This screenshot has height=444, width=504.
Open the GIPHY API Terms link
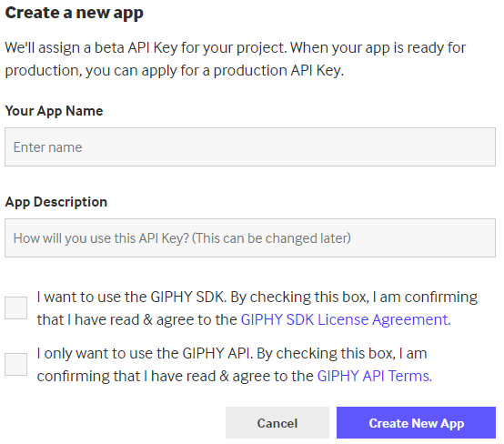pos(375,376)
